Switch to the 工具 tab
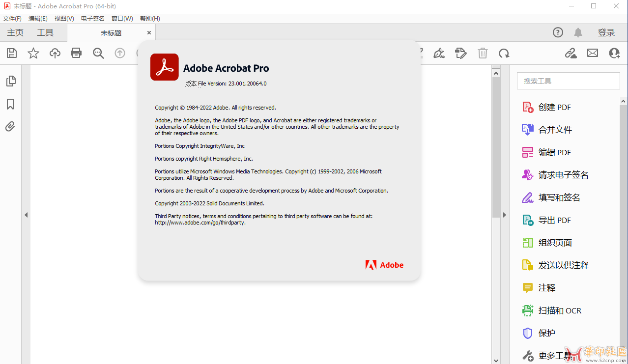The width and height of the screenshot is (628, 364). 45,32
